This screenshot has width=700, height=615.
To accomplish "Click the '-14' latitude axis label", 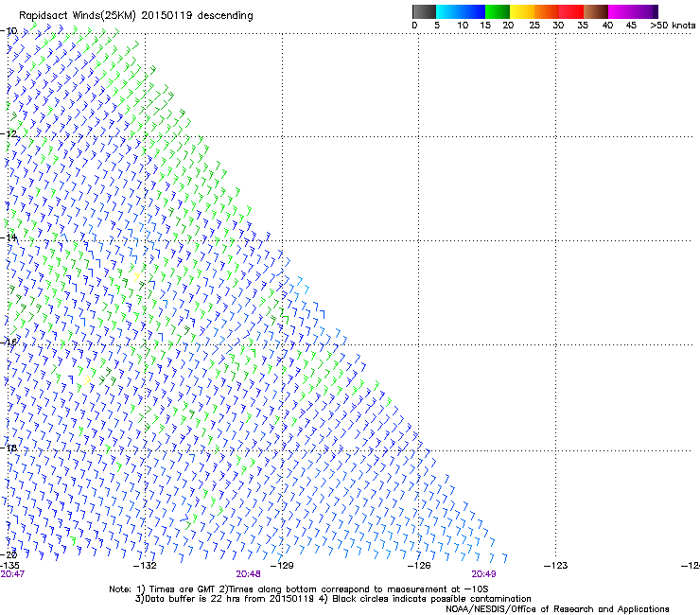I will pyautogui.click(x=9, y=237).
